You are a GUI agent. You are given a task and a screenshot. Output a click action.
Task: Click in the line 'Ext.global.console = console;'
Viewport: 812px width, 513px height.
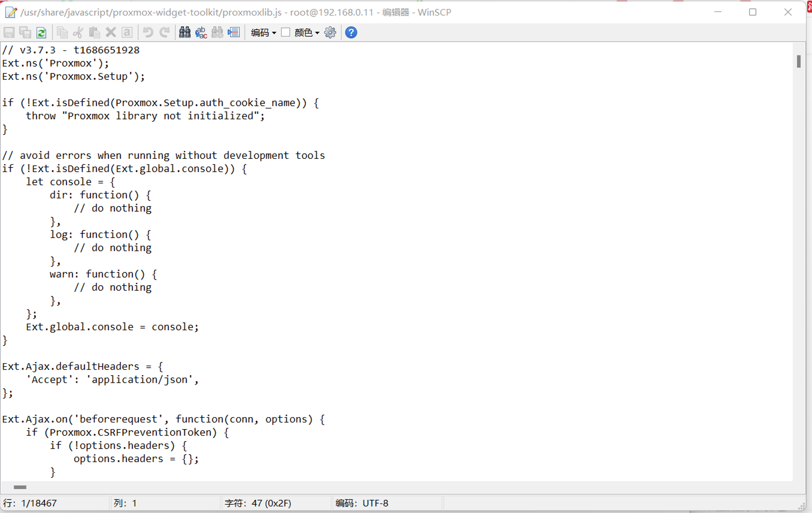112,327
